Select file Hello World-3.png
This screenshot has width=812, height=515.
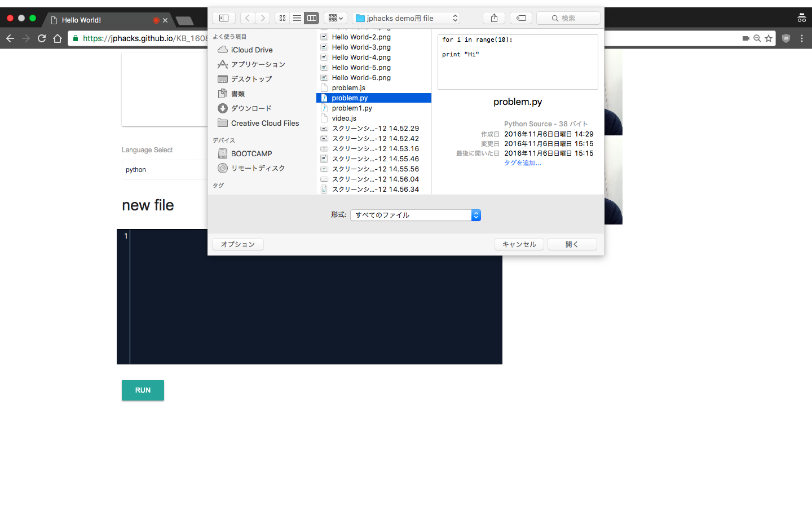(374, 47)
